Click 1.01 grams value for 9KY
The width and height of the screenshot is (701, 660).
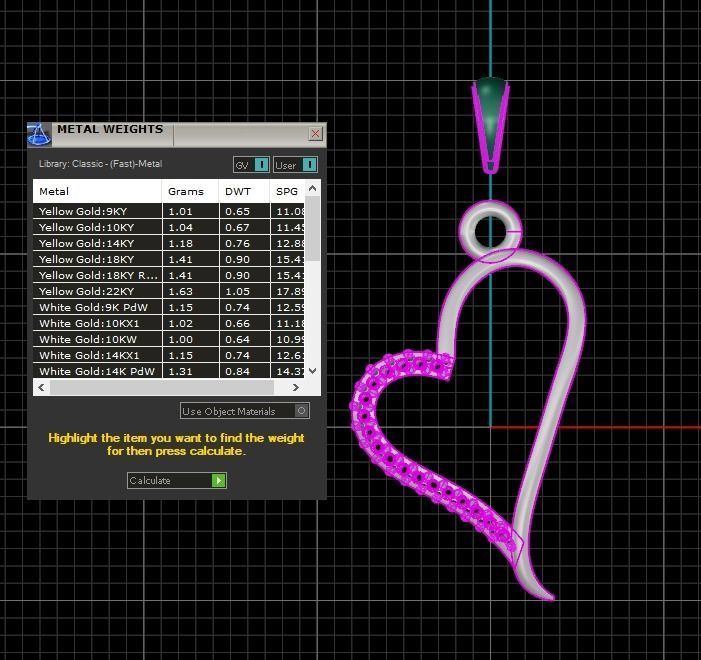point(180,212)
